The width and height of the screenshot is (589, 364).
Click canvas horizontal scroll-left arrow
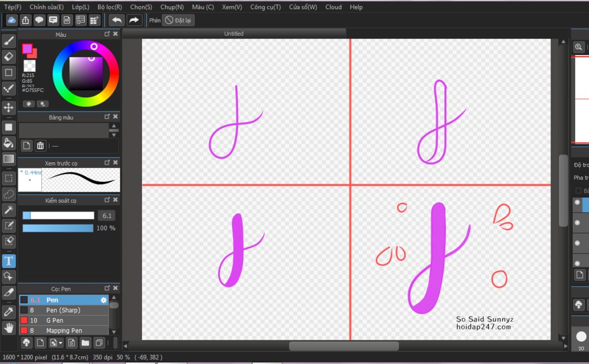click(125, 346)
